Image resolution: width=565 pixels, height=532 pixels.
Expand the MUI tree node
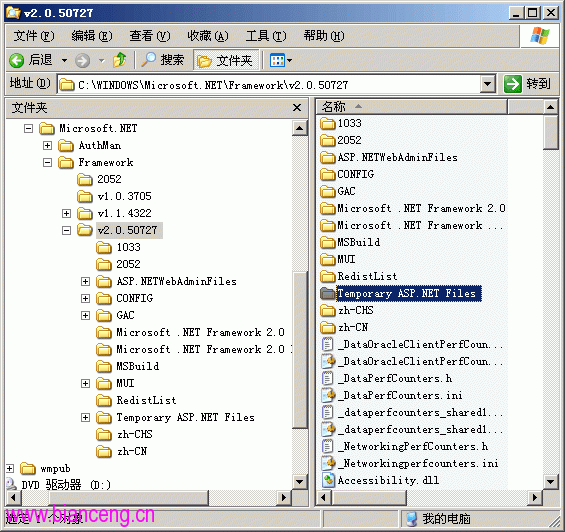85,384
